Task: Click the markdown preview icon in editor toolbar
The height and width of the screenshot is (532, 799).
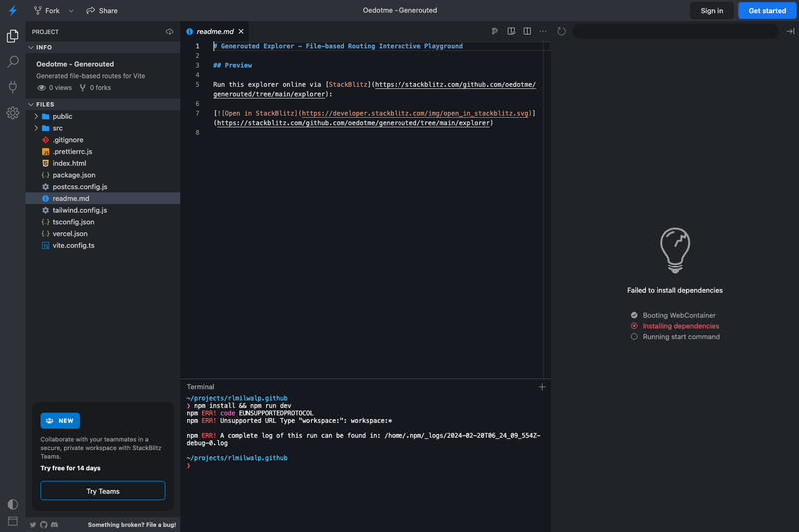Action: click(511, 31)
